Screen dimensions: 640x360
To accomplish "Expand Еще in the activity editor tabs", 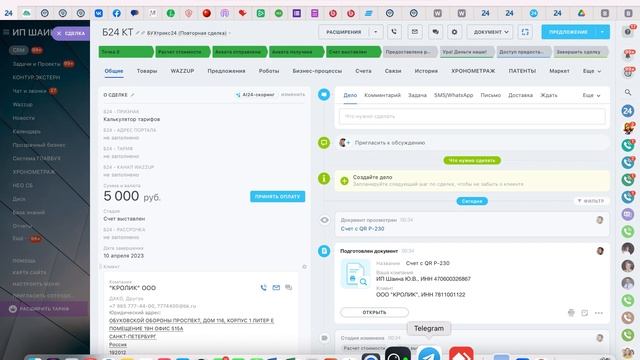I will pyautogui.click(x=591, y=95).
